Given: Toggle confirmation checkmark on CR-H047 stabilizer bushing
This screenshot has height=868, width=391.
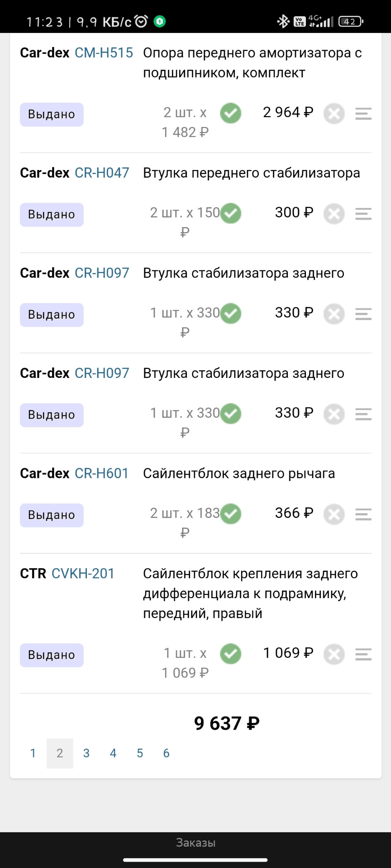Looking at the screenshot, I should (230, 213).
